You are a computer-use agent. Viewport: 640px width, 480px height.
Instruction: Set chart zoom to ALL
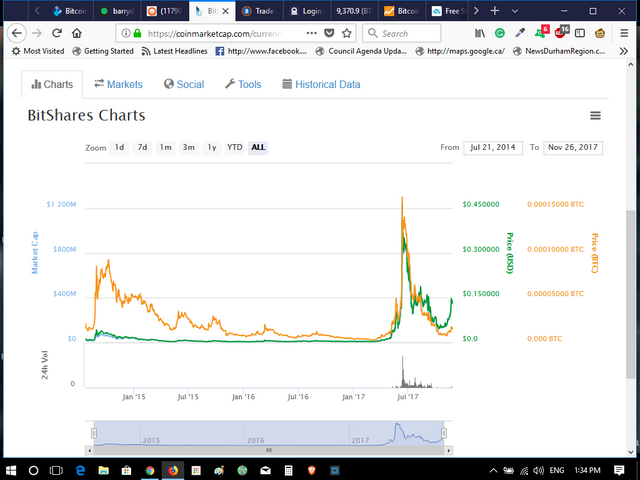point(258,147)
